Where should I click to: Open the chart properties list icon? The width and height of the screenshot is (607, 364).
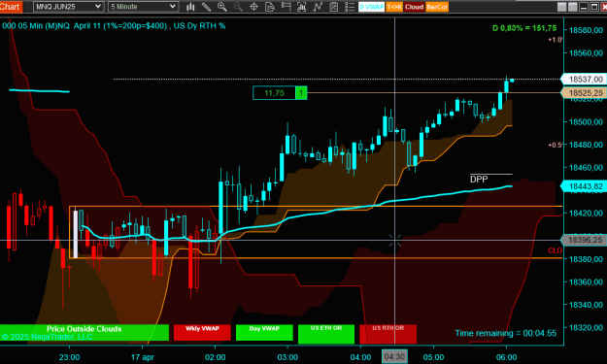(350, 7)
